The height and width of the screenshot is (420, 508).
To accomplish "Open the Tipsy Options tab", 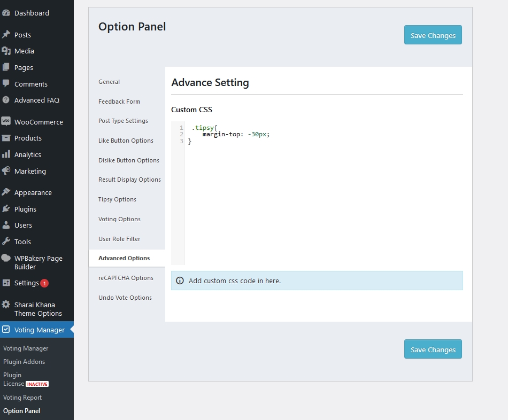I will point(117,199).
